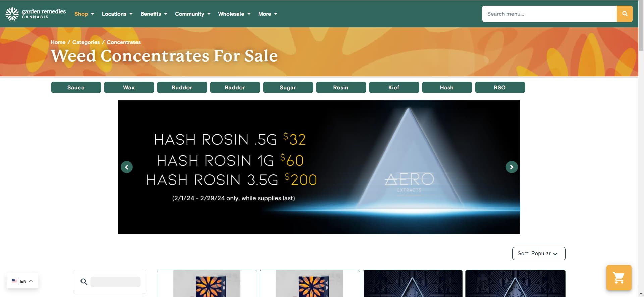Viewport: 644px width, 297px height.
Task: Click the Concentrates breadcrumb link
Action: click(124, 42)
